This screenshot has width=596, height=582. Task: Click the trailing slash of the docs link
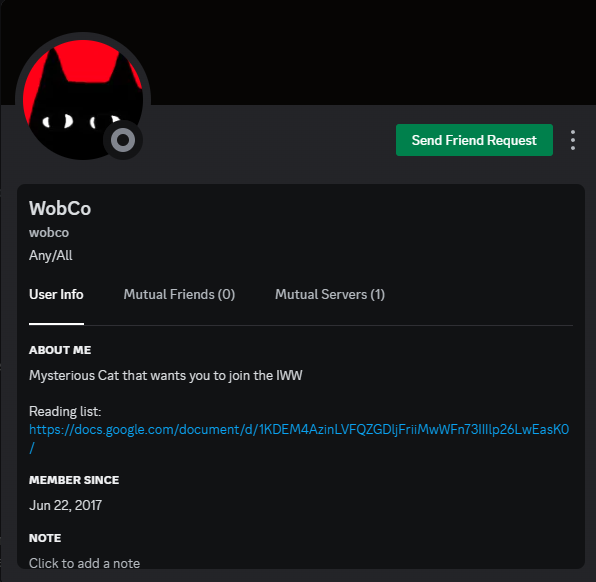pyautogui.click(x=32, y=448)
